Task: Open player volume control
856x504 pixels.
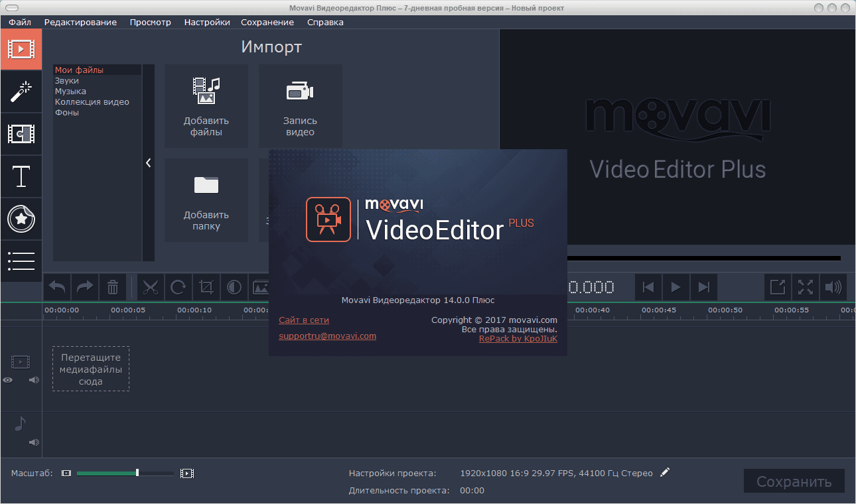Action: point(833,287)
